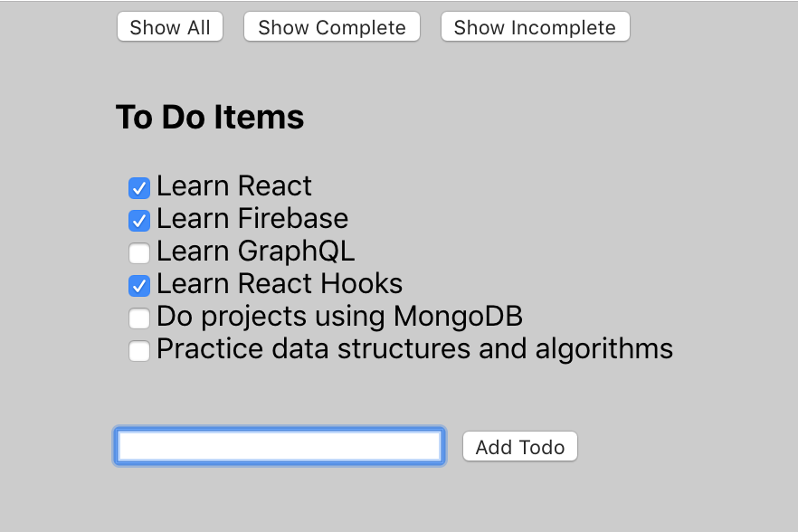
Task: Uncheck the Learn React checkbox
Action: point(139,188)
